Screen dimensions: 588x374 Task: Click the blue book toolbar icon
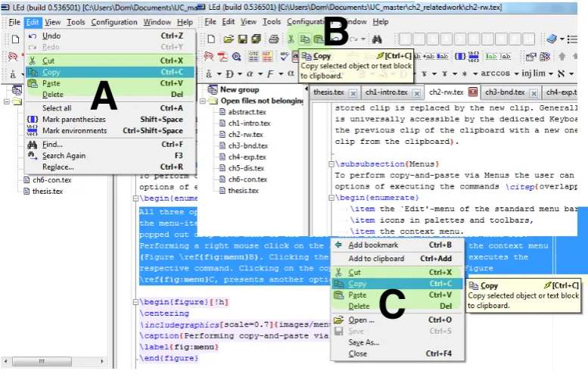(x=552, y=39)
